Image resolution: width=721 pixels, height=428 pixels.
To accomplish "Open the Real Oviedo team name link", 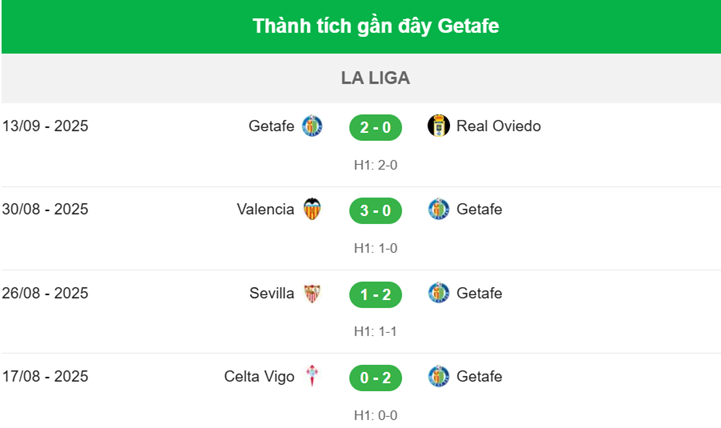I will (x=498, y=126).
